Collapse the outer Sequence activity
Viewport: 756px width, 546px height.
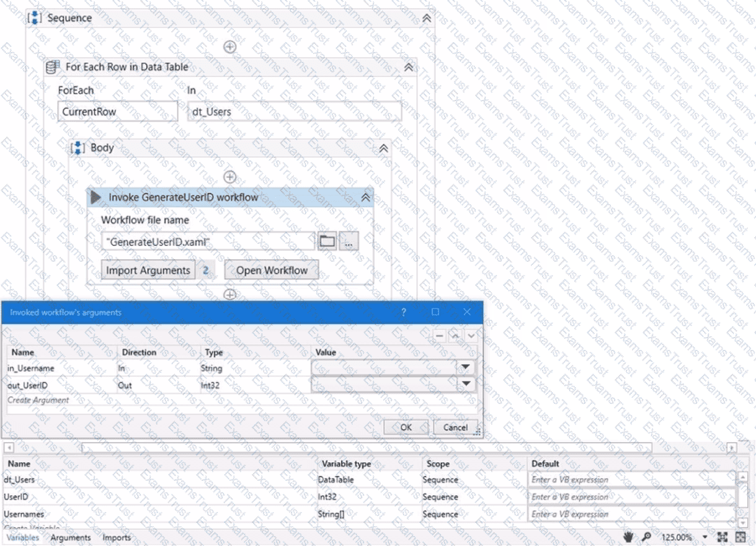[427, 19]
